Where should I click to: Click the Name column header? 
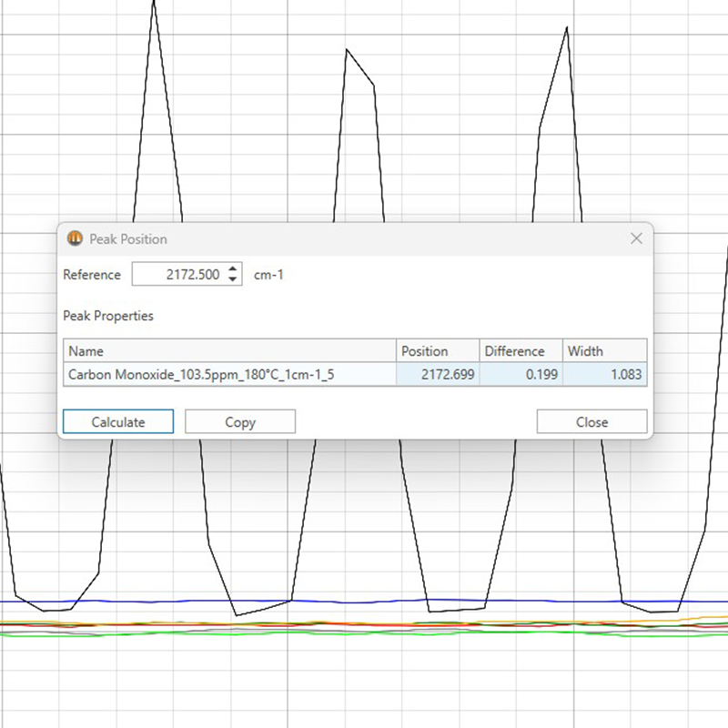tap(227, 350)
